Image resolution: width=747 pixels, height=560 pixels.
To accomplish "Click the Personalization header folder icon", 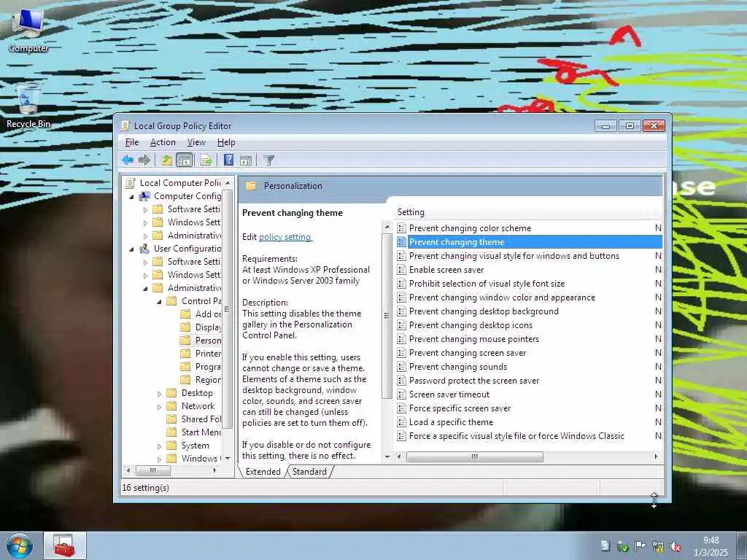I will [x=251, y=186].
